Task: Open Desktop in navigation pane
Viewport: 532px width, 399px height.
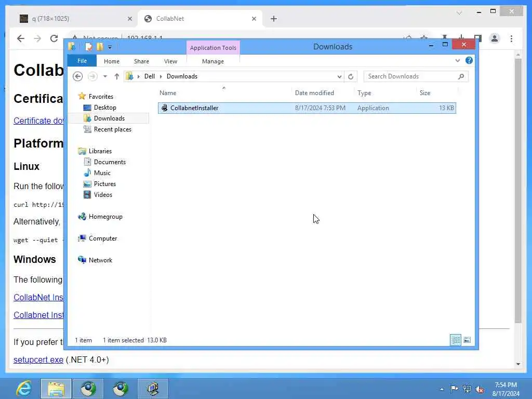Action: [x=105, y=108]
